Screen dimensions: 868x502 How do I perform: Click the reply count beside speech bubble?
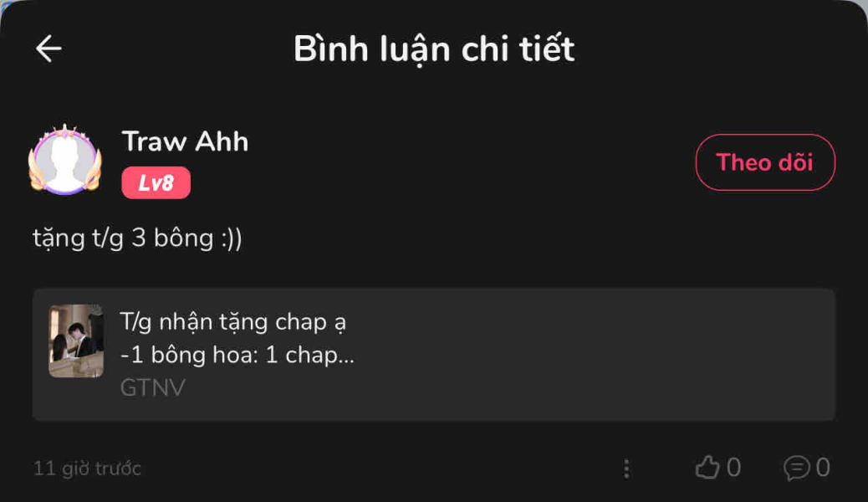click(823, 467)
